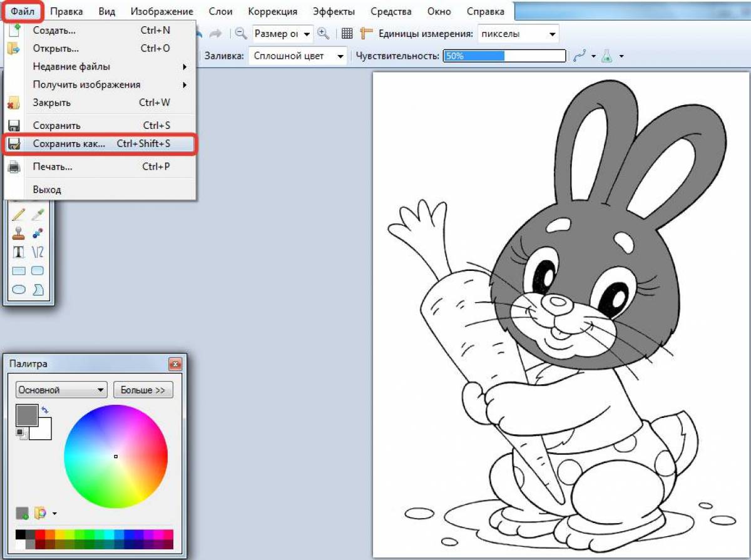Reset colors to black and white icon
Image resolution: width=751 pixels, height=560 pixels.
click(x=21, y=433)
